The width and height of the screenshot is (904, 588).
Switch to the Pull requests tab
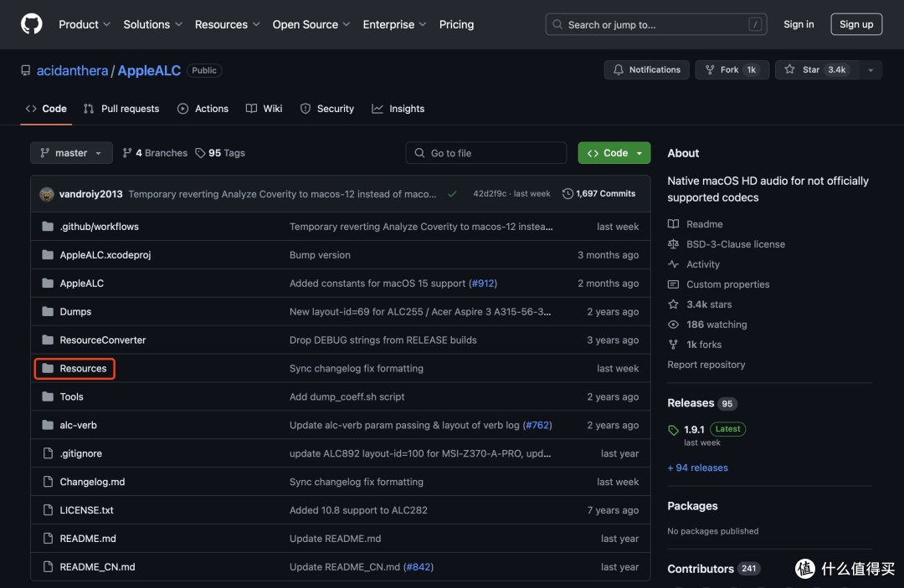121,108
